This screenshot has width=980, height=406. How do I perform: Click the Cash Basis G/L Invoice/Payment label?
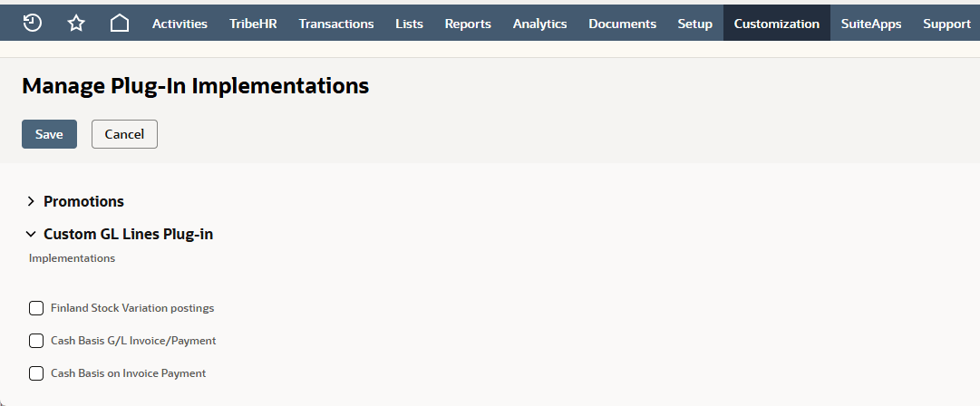pos(133,341)
